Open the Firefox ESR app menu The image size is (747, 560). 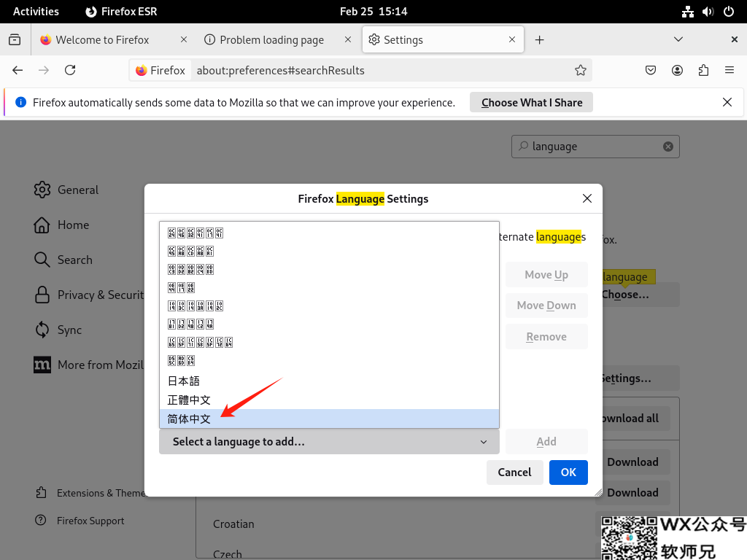coord(121,12)
